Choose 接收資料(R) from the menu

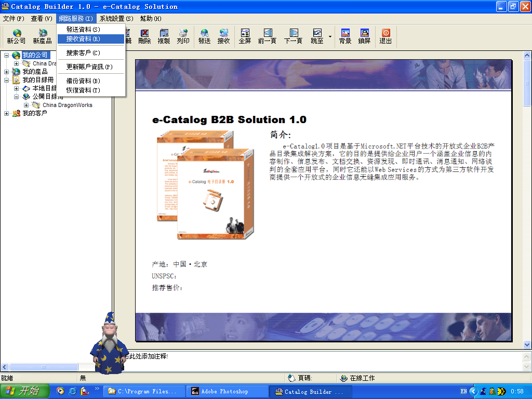tap(91, 39)
